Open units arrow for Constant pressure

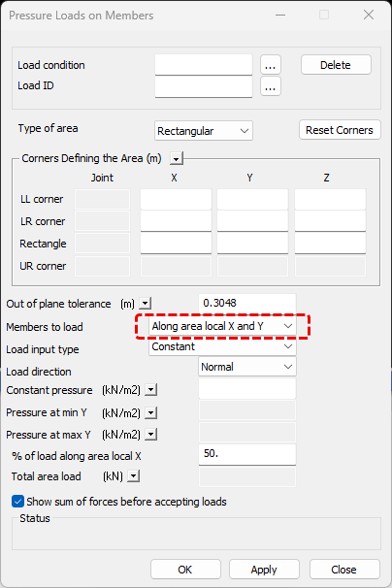(x=150, y=390)
